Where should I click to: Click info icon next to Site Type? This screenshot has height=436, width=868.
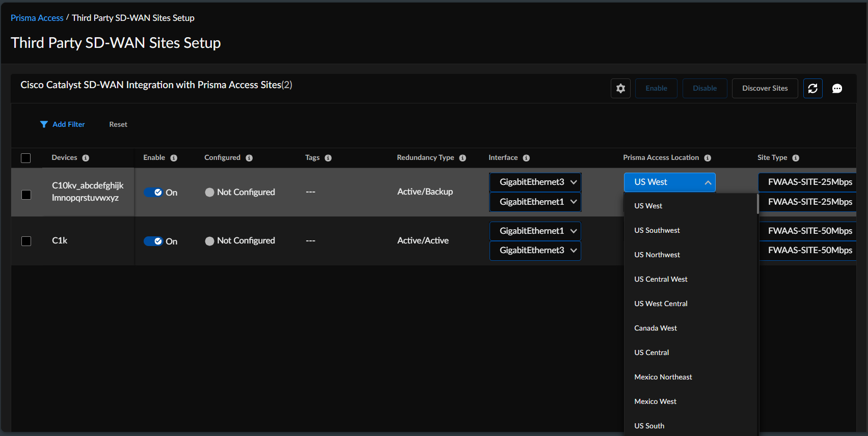click(x=796, y=158)
